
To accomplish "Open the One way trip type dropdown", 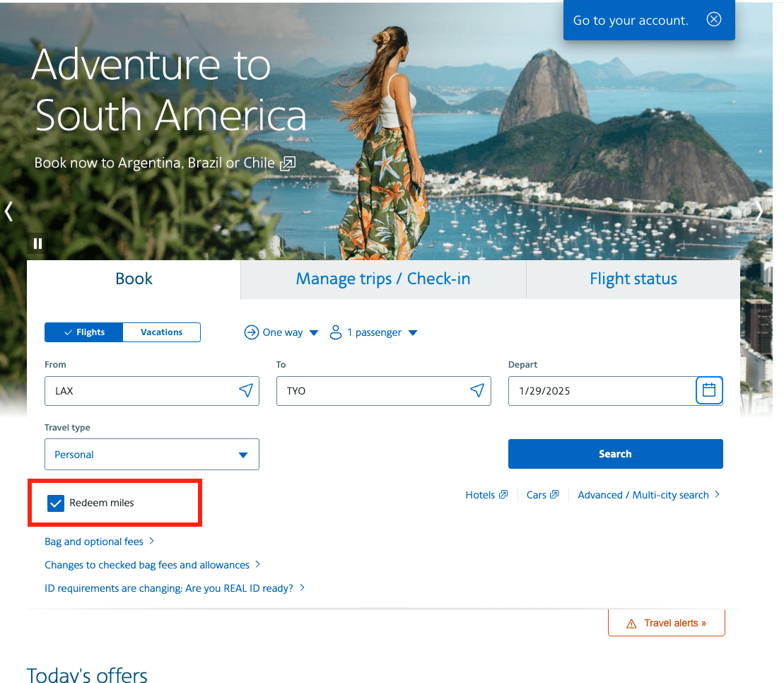I will [x=282, y=332].
